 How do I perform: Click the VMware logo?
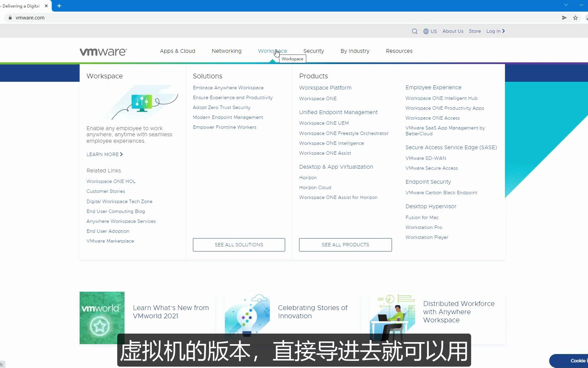(x=103, y=51)
